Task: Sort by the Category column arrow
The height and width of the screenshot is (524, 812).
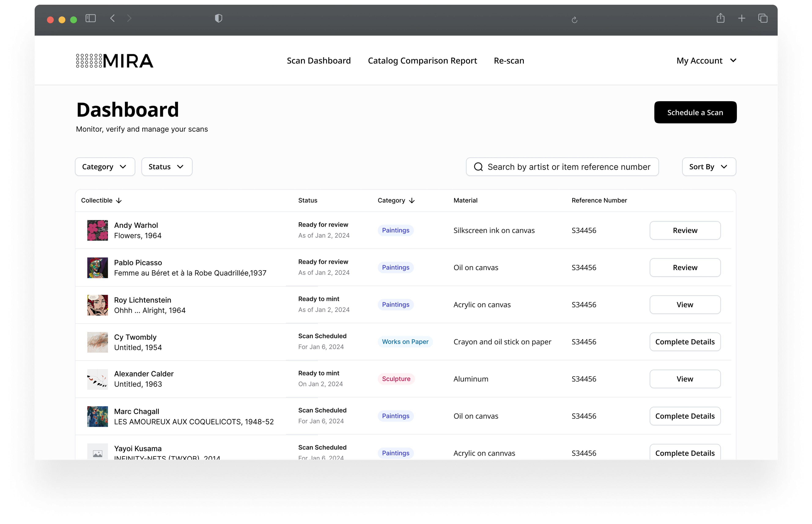Action: pos(412,200)
